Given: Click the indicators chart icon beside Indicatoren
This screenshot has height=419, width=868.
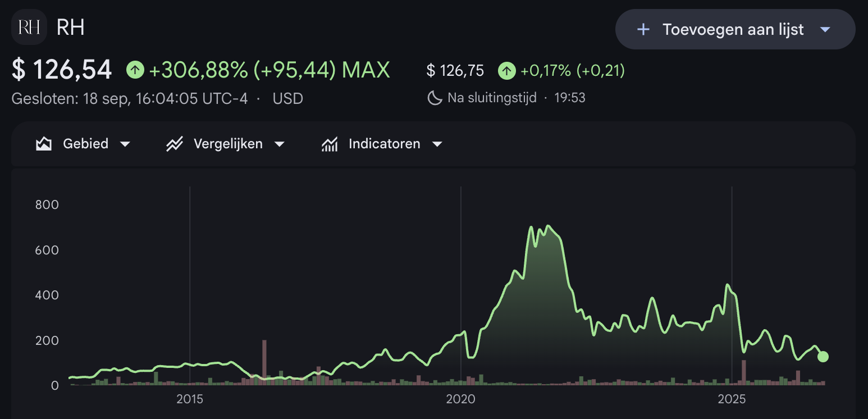Looking at the screenshot, I should click(x=330, y=144).
